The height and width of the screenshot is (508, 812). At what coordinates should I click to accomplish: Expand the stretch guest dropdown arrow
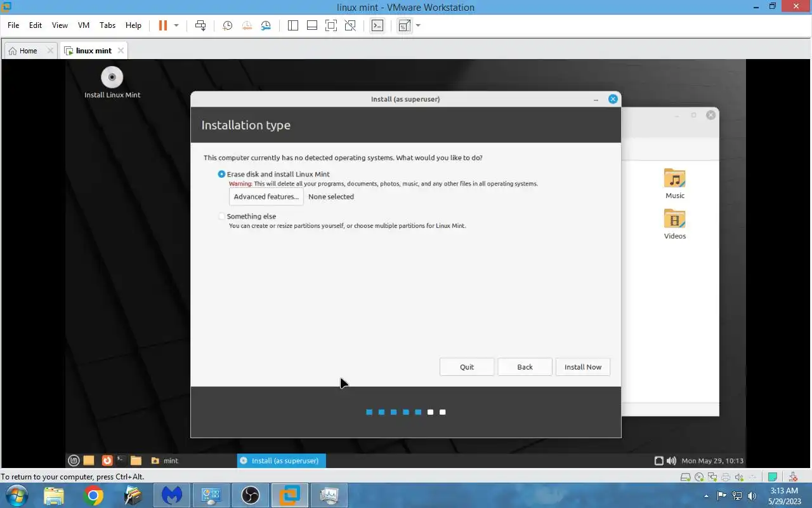click(x=418, y=25)
